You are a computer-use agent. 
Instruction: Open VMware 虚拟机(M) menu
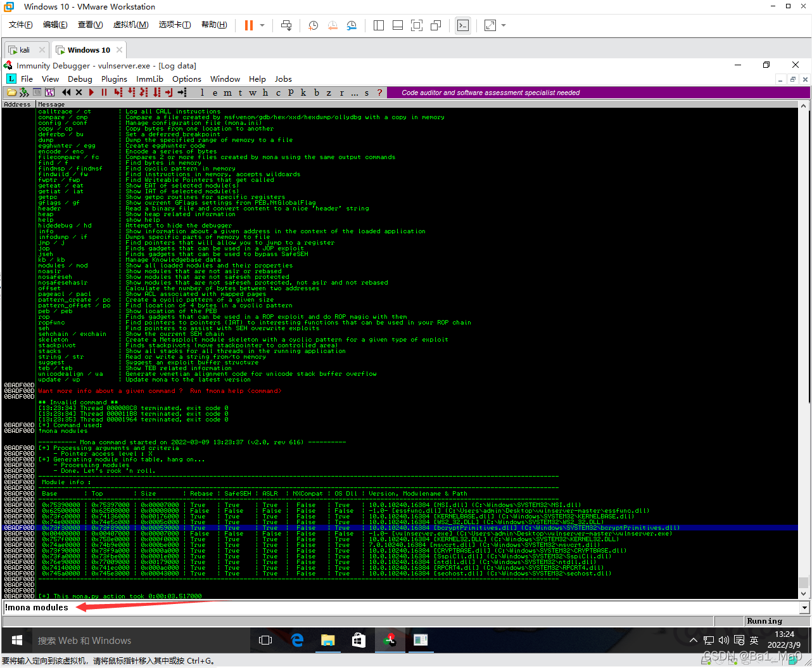point(130,25)
